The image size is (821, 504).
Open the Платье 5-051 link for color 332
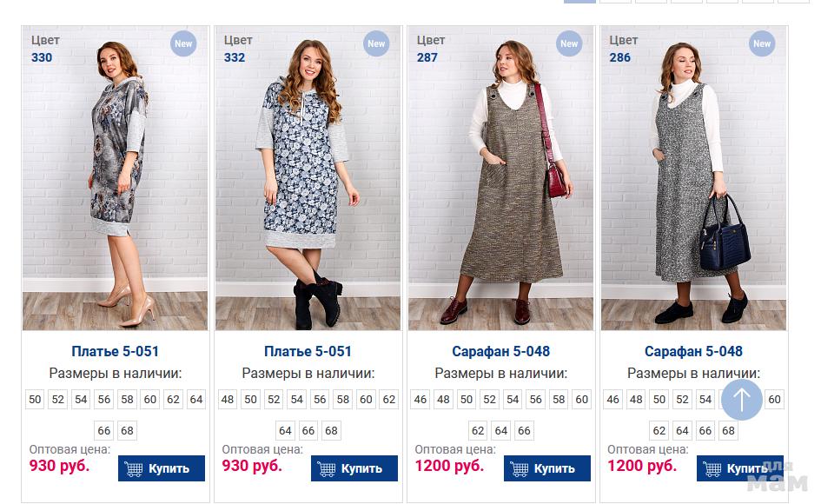(x=308, y=352)
